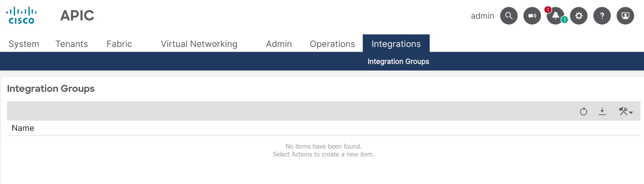Select the Virtual Networking tab
This screenshot has height=184, width=644.
coord(199,44)
